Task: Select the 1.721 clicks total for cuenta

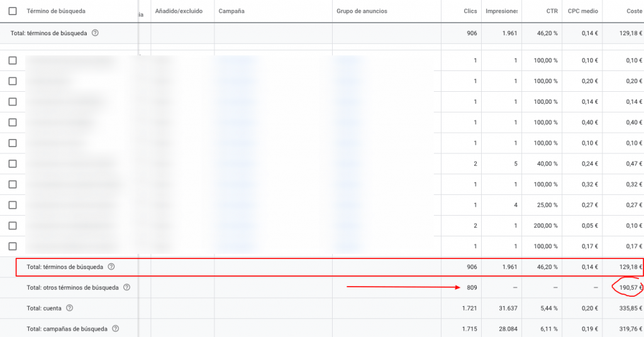Action: (x=469, y=308)
